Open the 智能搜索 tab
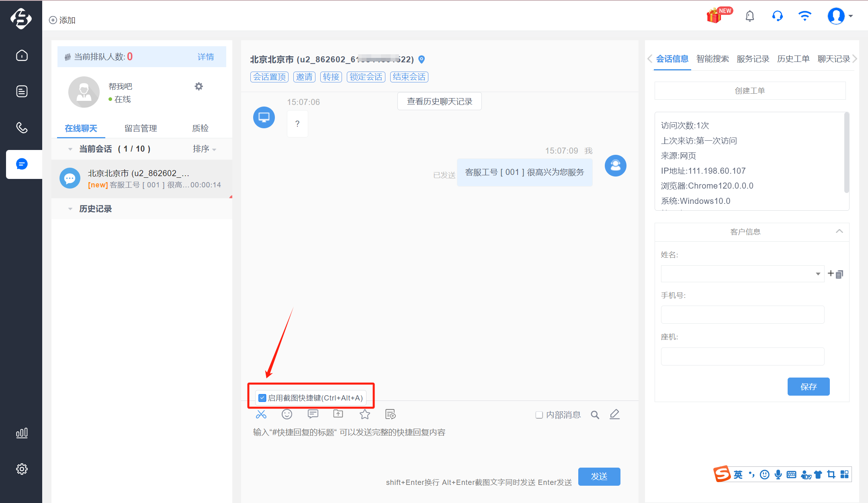Screen dimensions: 868x503 (x=712, y=59)
